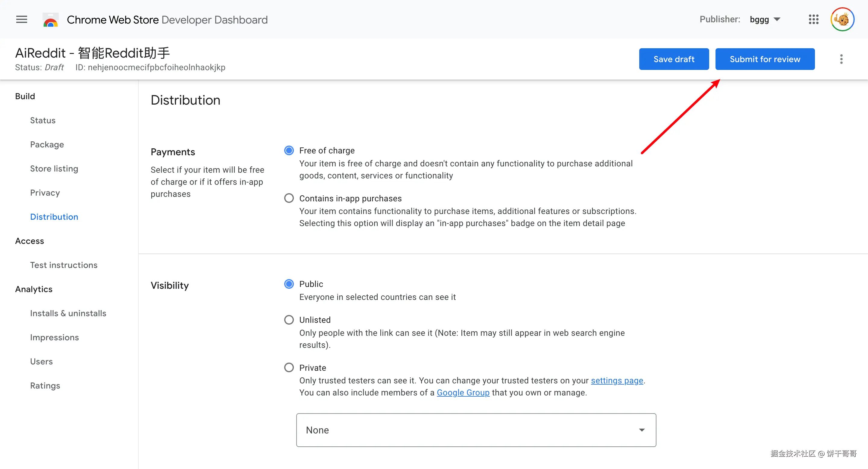Image resolution: width=868 pixels, height=469 pixels.
Task: Choose Unlisted visibility
Action: click(x=289, y=320)
